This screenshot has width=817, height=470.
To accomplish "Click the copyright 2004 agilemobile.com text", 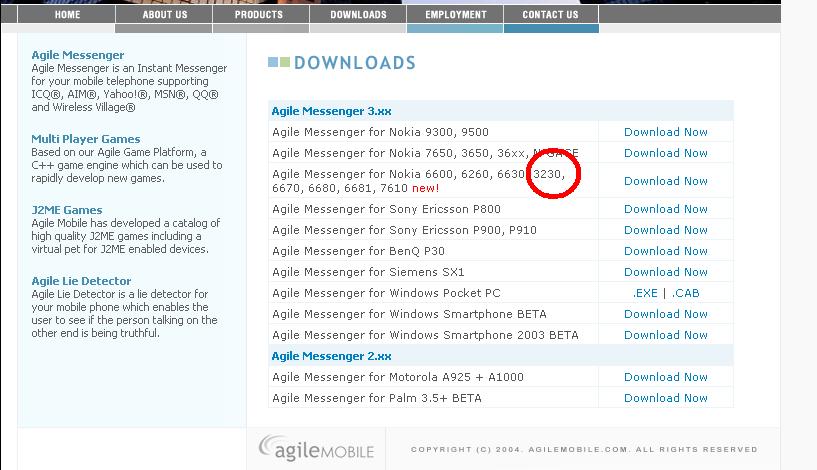I will point(584,449).
